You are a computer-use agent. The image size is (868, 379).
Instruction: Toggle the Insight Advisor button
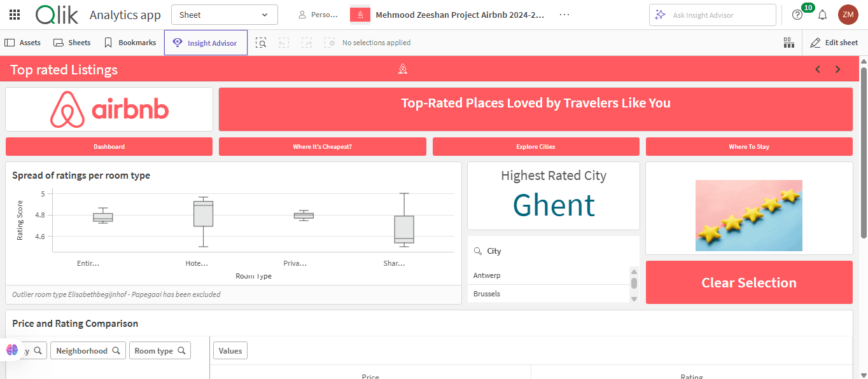coord(206,43)
